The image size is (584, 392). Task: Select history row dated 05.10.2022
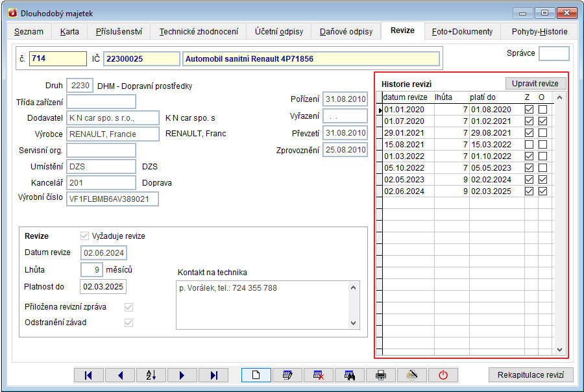click(x=465, y=168)
